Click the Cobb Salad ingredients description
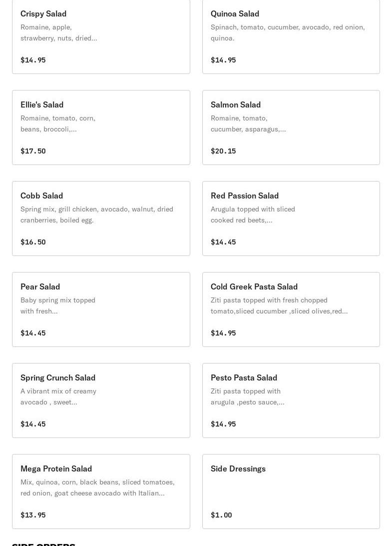The image size is (392, 546). (x=97, y=214)
